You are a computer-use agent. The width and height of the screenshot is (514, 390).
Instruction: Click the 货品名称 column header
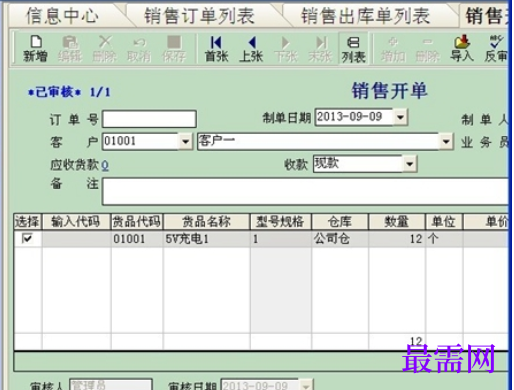(206, 222)
